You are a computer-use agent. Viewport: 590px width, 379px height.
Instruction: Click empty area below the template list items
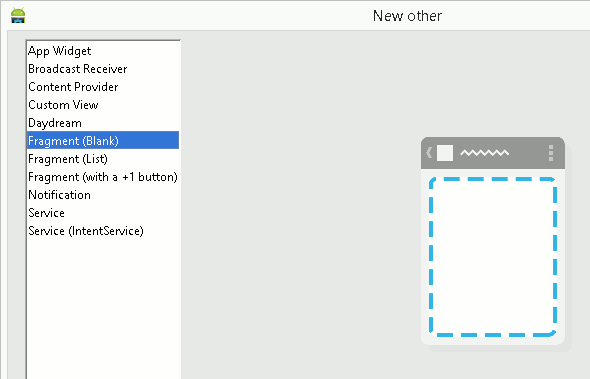pyautogui.click(x=103, y=309)
